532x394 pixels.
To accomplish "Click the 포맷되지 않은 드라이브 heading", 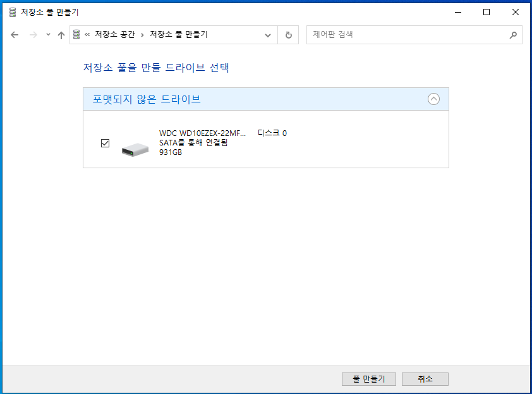I will tap(147, 99).
